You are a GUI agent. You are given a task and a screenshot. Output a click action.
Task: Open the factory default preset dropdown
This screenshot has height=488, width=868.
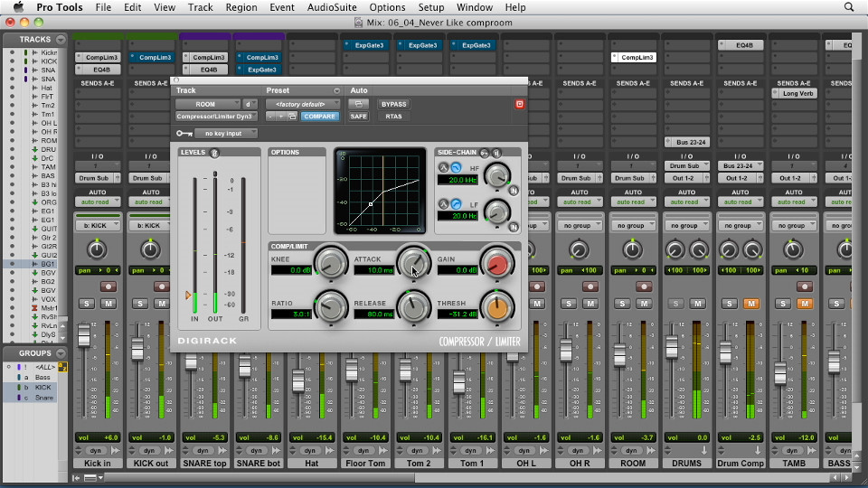tap(303, 104)
